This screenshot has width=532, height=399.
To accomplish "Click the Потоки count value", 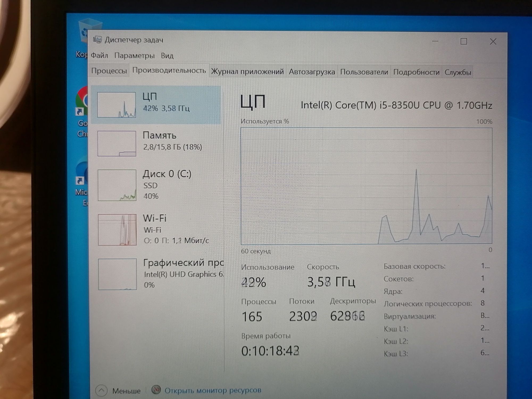I will tap(303, 317).
